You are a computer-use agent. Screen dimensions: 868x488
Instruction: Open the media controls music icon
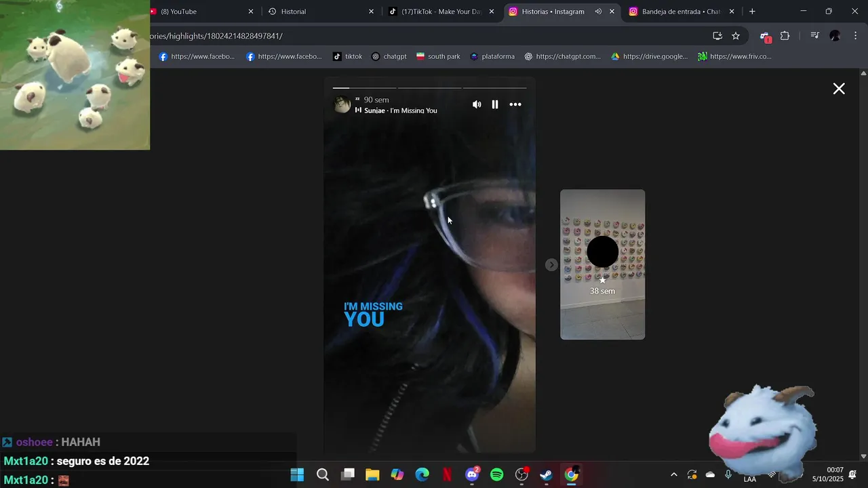(815, 36)
